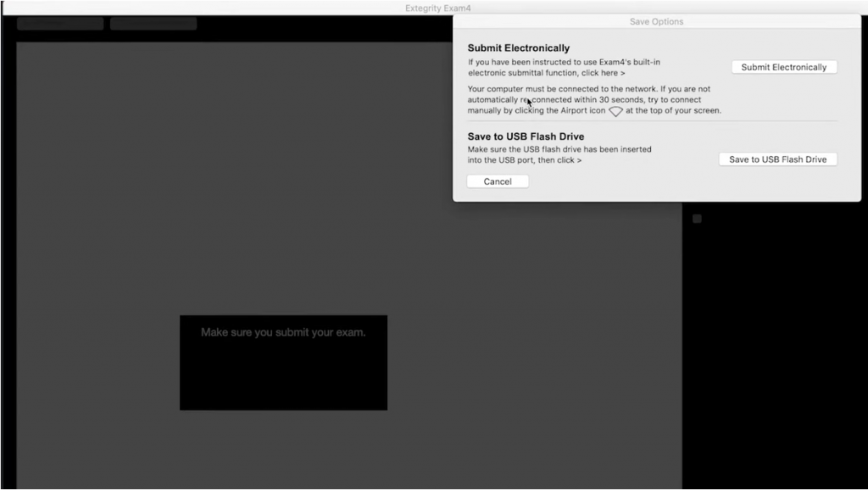Toggle the small checkbox in the right panel
Viewport: 868px width, 490px height.
click(697, 219)
